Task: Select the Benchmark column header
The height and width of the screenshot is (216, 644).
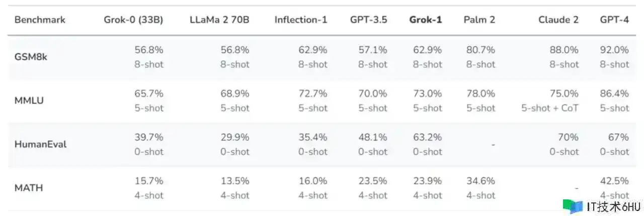Action: (x=40, y=20)
